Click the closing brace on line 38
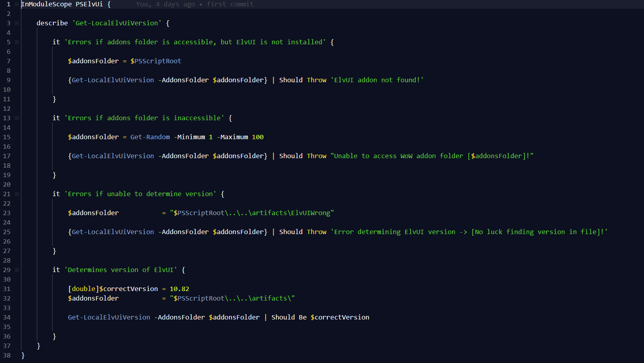Viewport: 644px width, 363px height. (23, 355)
